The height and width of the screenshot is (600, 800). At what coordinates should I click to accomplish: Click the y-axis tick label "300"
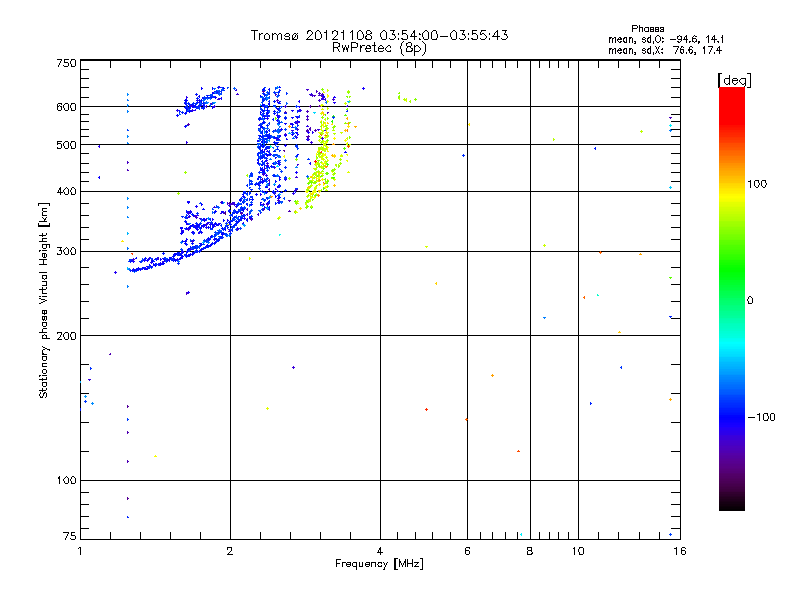click(66, 251)
